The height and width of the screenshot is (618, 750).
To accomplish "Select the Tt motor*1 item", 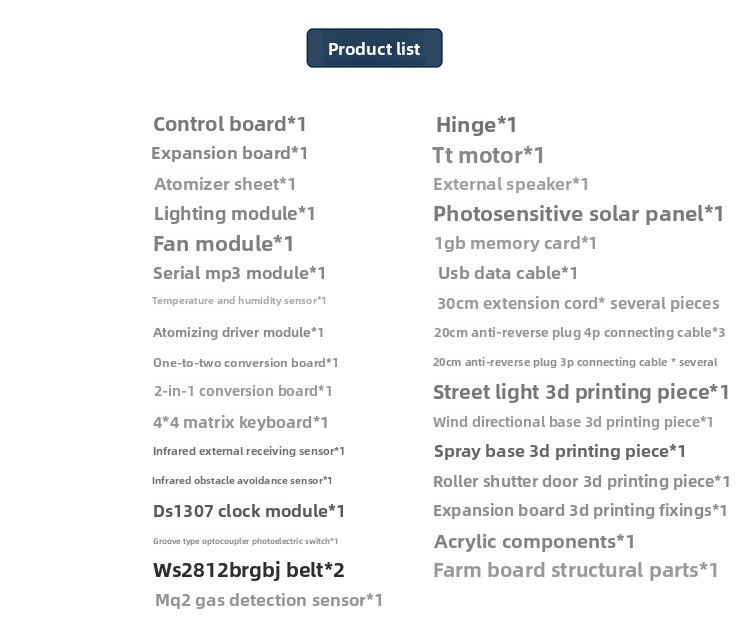I will tap(488, 155).
